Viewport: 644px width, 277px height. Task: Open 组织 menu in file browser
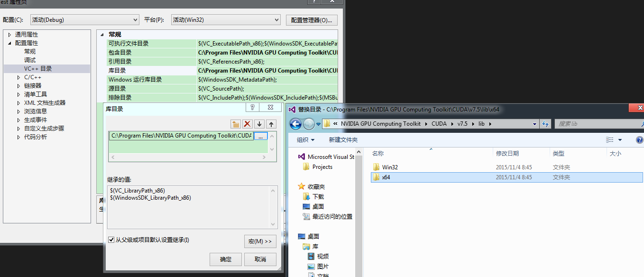coord(305,140)
